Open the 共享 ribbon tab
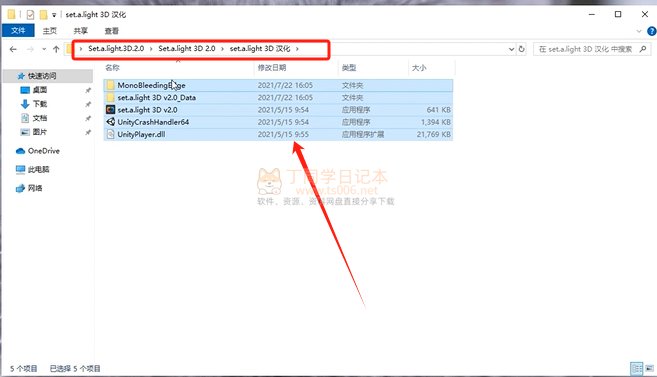This screenshot has width=657, height=377. (80, 31)
